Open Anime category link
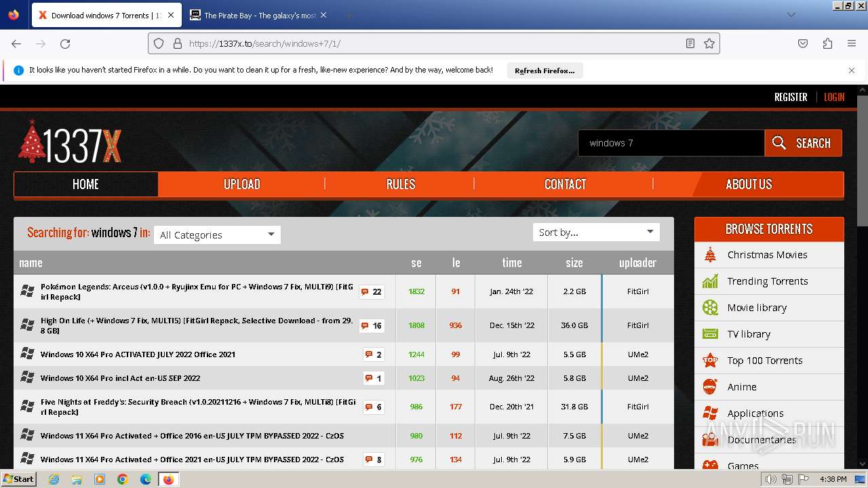Screen dimensions: 868x488 [x=742, y=387]
